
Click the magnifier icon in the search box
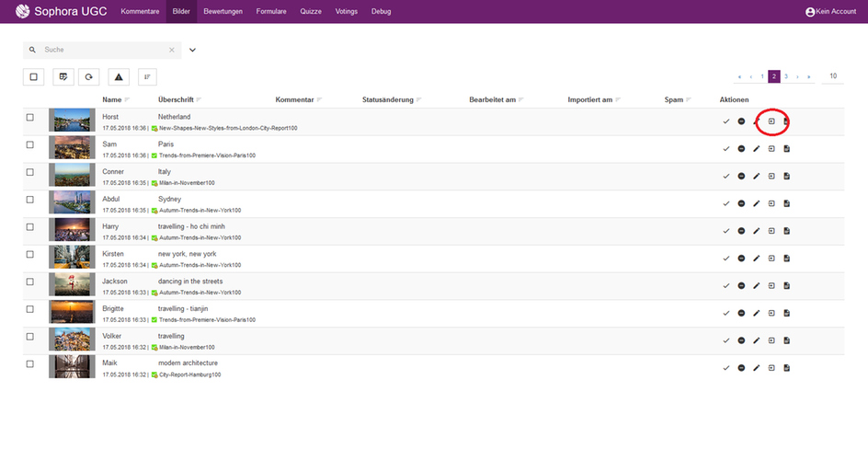(32, 50)
